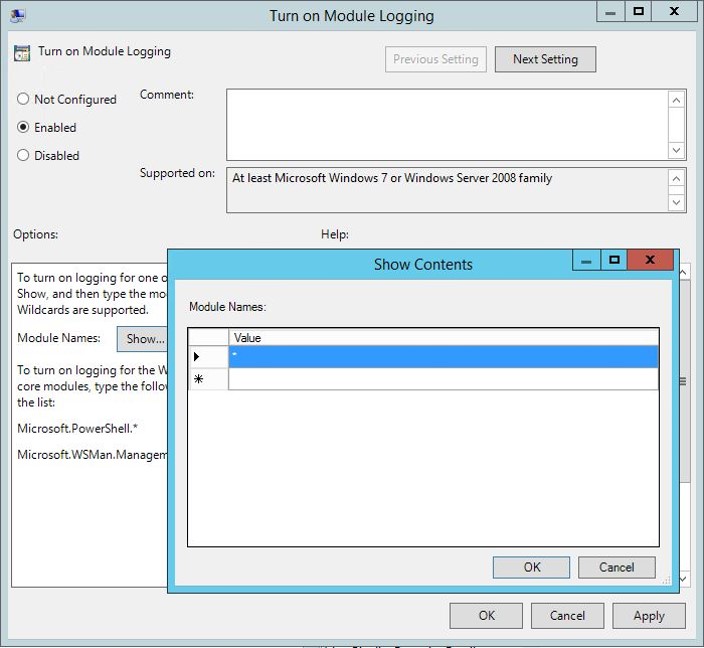
Task: Select the Enabled radio button
Action: 24,127
